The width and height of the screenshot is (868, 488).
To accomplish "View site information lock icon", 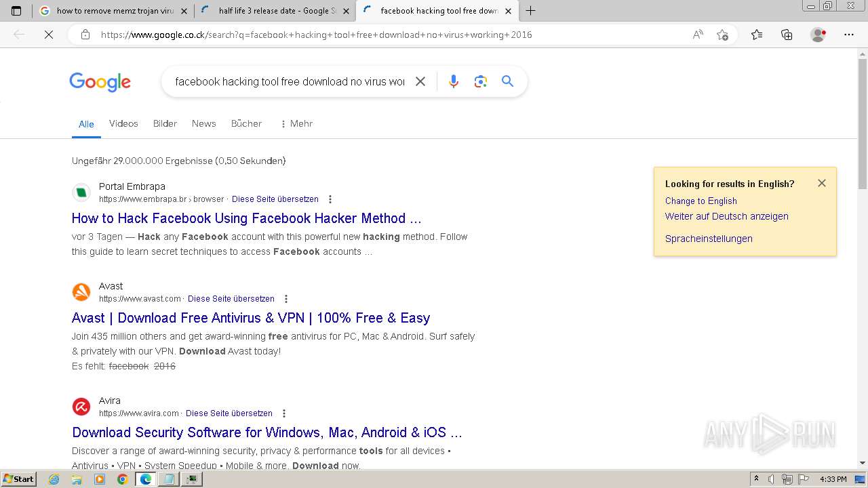I will 85,35.
